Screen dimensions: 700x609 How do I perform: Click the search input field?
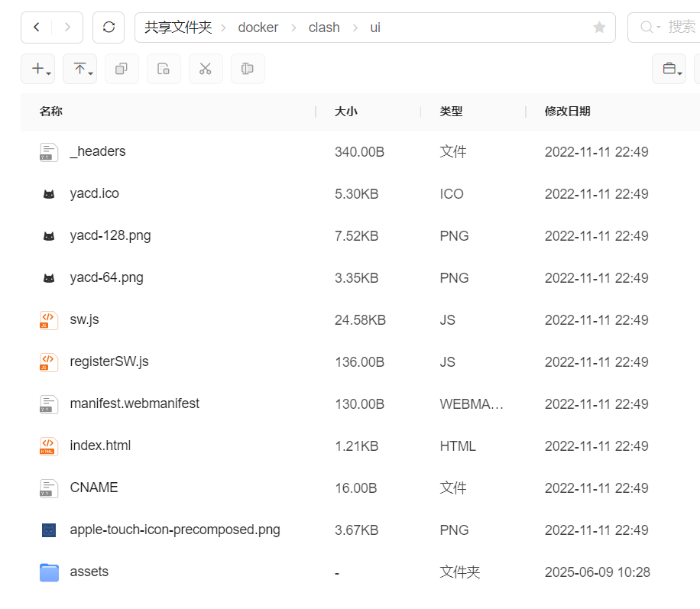tap(665, 28)
